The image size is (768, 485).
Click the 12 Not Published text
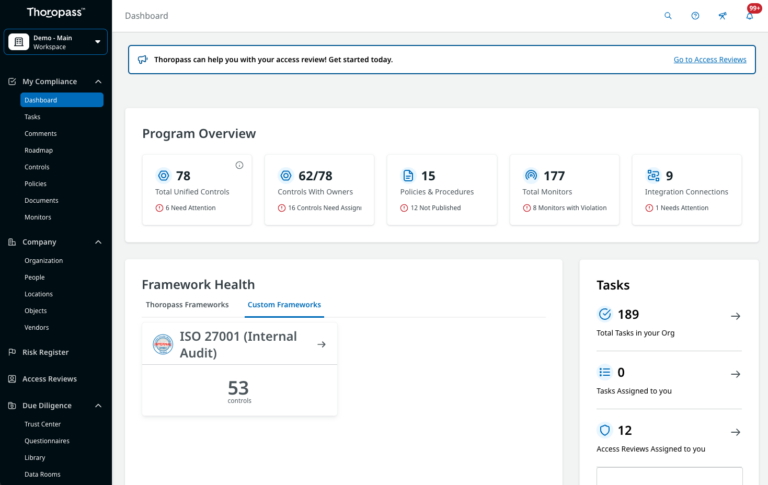(x=435, y=208)
